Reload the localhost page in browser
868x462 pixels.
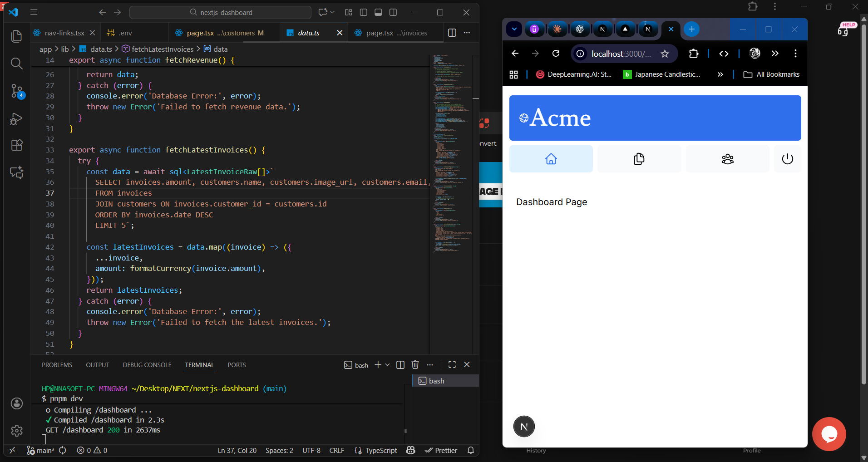tap(556, 54)
